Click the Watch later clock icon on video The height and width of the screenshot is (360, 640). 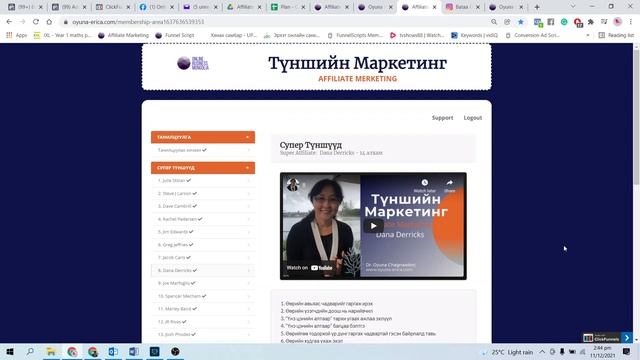click(x=425, y=183)
